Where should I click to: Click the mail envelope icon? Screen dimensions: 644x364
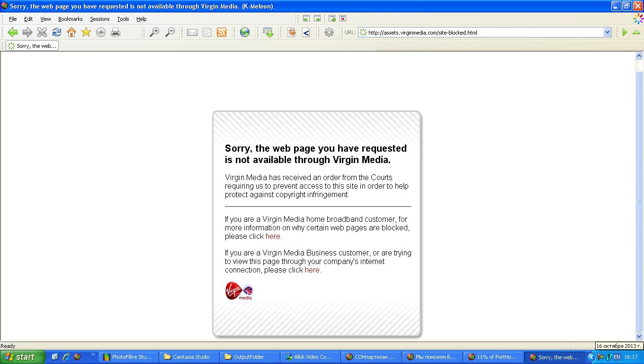point(192,32)
